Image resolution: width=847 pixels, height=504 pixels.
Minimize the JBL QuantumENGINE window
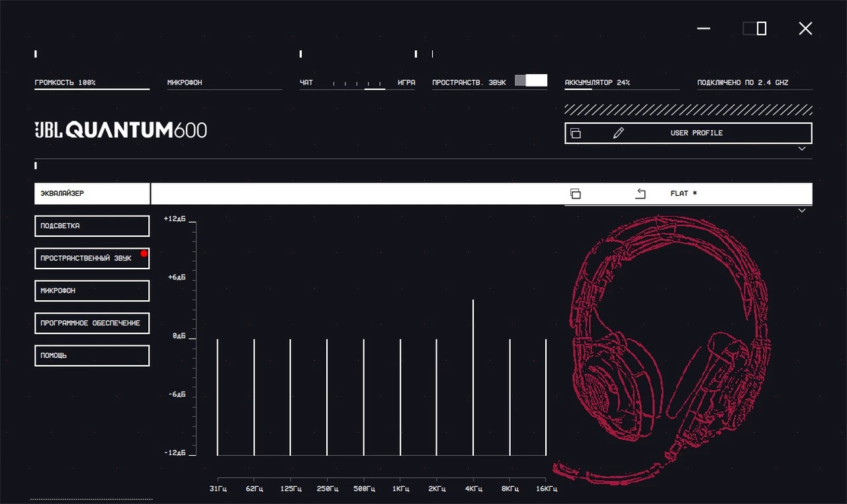[704, 28]
